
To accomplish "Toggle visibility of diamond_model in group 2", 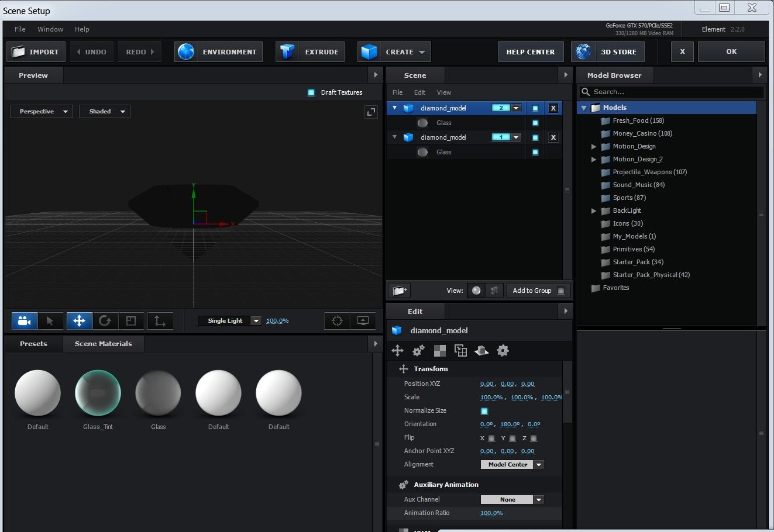I will pos(535,108).
